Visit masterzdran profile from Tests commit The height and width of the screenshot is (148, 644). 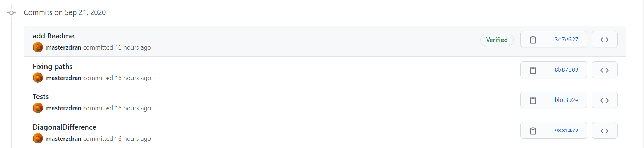tap(64, 108)
